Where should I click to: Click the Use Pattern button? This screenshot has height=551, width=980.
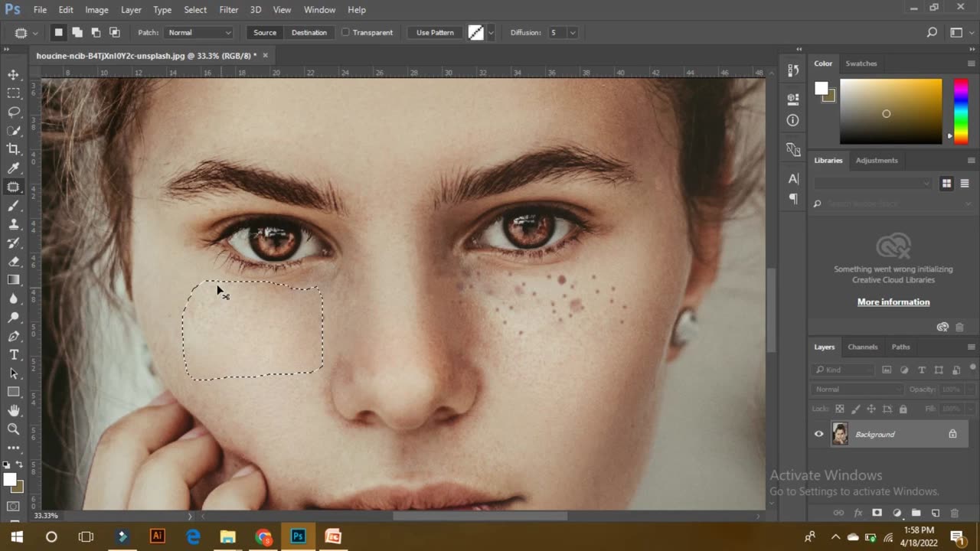[x=435, y=32]
